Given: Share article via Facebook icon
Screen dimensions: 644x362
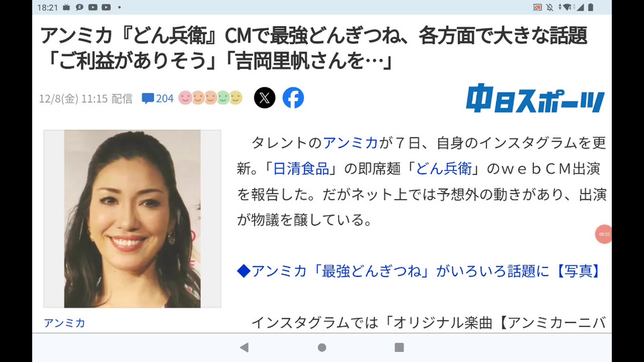Looking at the screenshot, I should click(x=293, y=98).
